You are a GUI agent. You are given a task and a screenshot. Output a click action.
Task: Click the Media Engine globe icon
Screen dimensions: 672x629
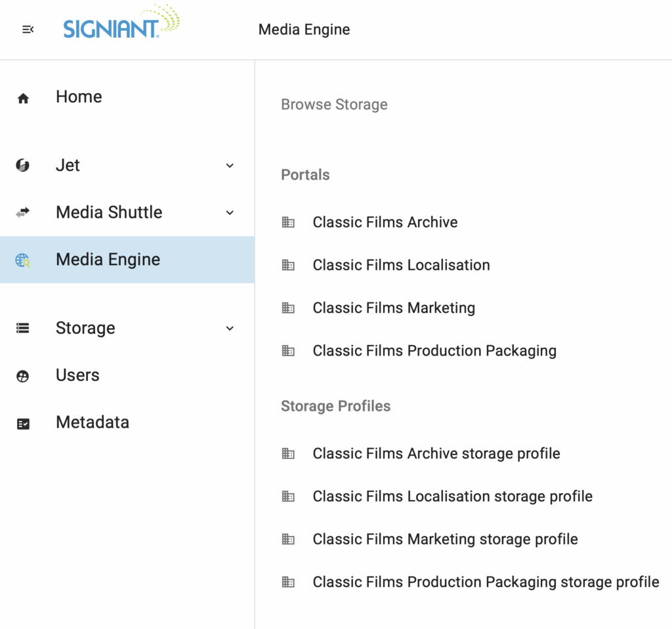point(23,260)
